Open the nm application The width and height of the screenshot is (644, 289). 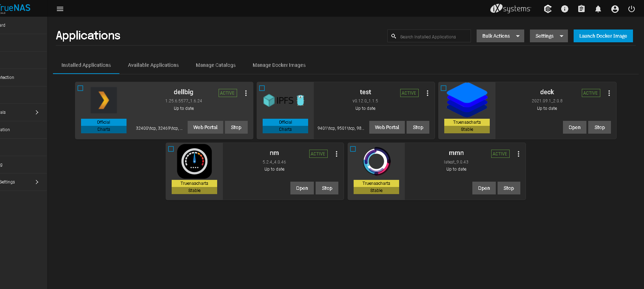click(302, 188)
